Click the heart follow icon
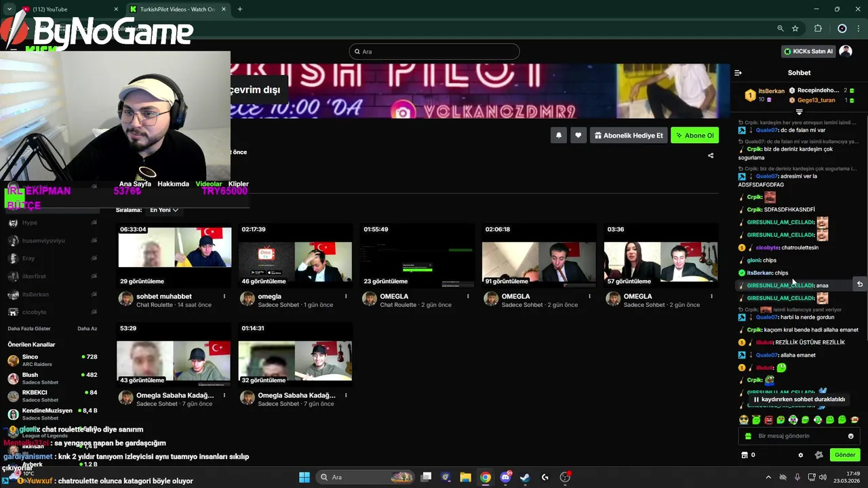The height and width of the screenshot is (488, 868). [x=578, y=135]
